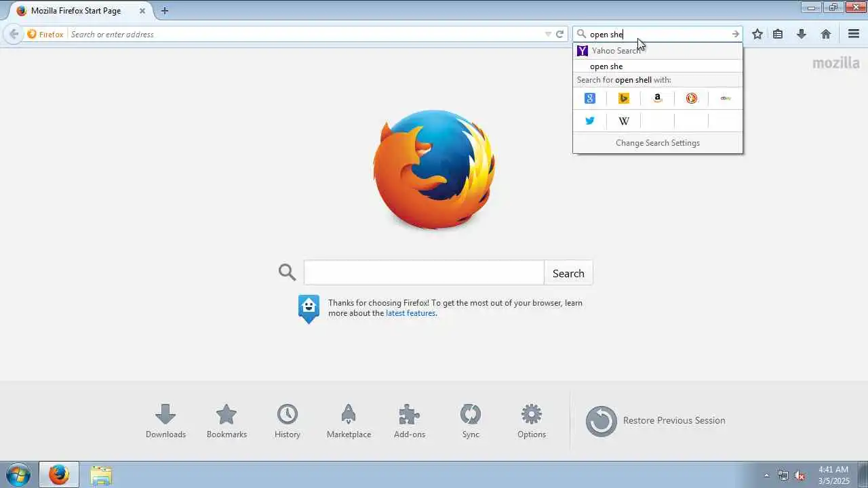Open the taskbar clock showing 4:41 AM
The width and height of the screenshot is (868, 488).
(x=833, y=474)
